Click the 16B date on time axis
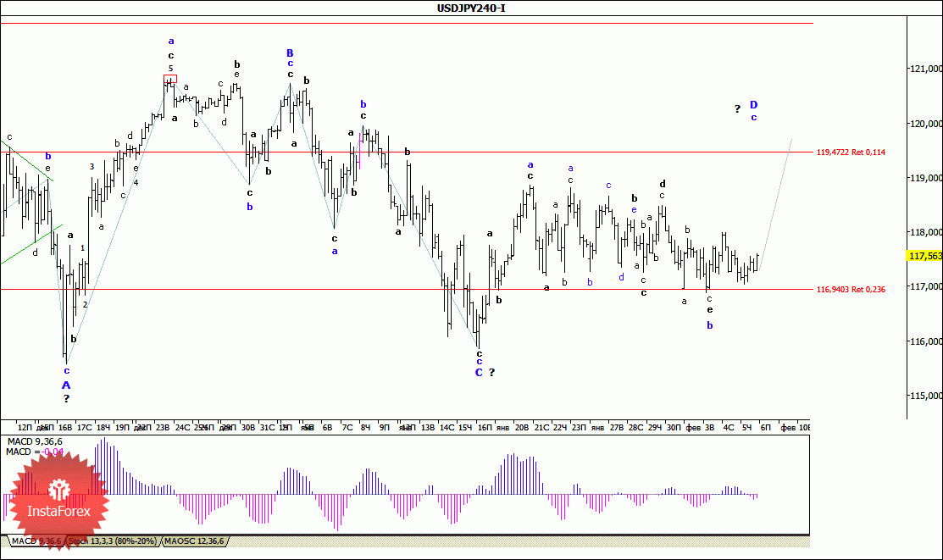The width and height of the screenshot is (943, 560). (x=65, y=427)
